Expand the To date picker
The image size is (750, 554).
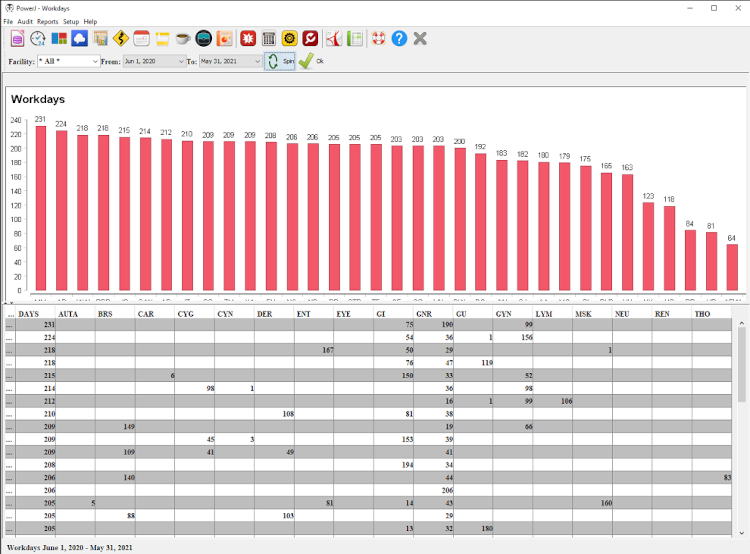(257, 61)
